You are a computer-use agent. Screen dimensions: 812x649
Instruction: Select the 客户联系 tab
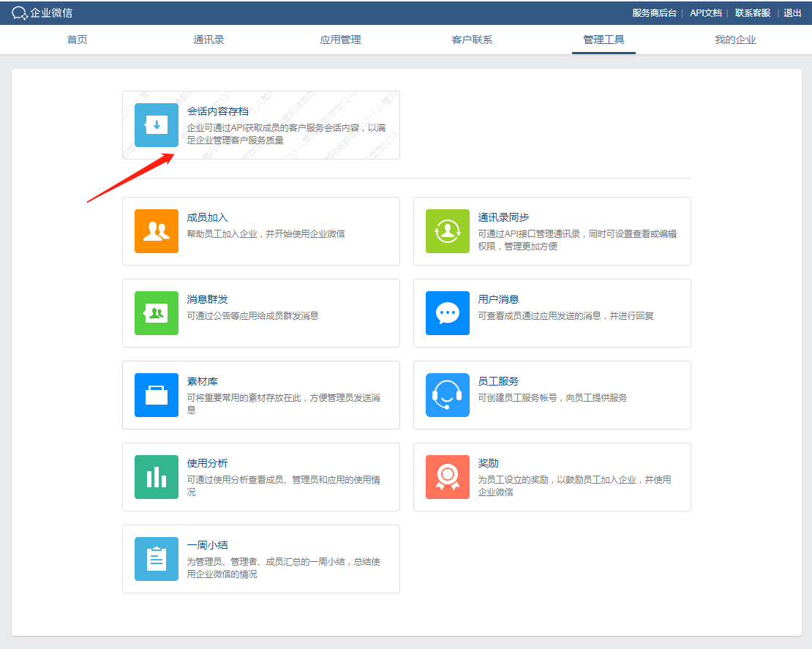(472, 40)
